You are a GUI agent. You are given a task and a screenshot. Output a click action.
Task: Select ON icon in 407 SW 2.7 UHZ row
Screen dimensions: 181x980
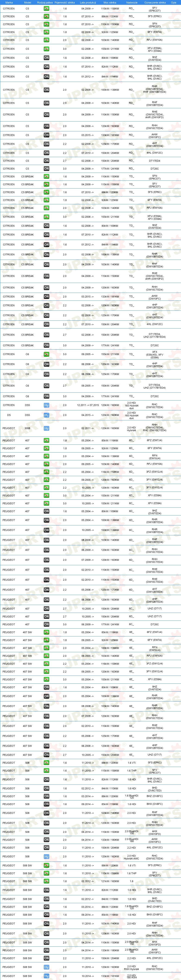point(46,755)
